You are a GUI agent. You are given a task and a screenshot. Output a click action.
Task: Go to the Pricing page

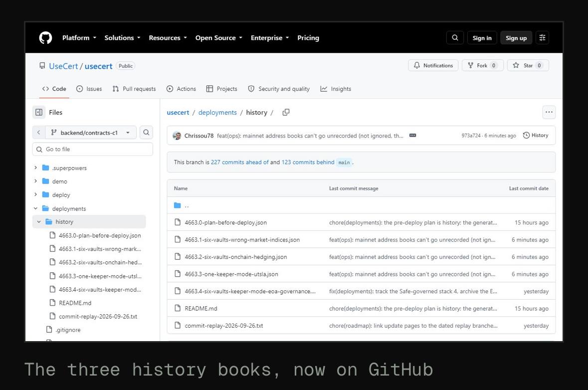[308, 38]
